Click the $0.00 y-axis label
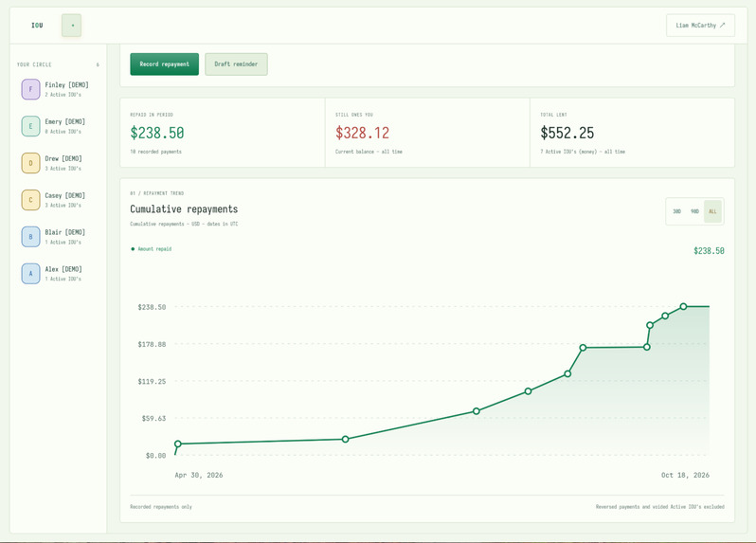This screenshot has height=543, width=756. (x=155, y=456)
